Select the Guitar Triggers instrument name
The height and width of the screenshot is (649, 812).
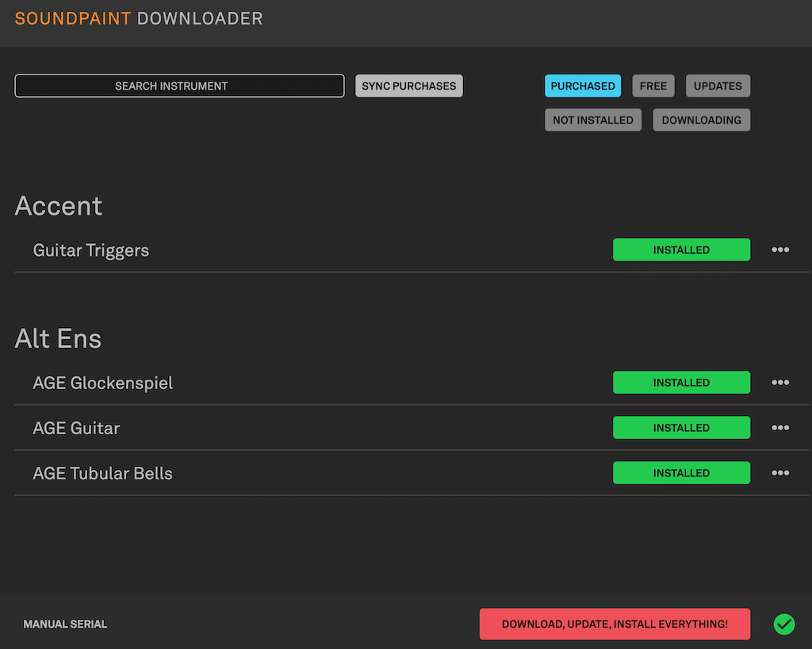click(91, 250)
